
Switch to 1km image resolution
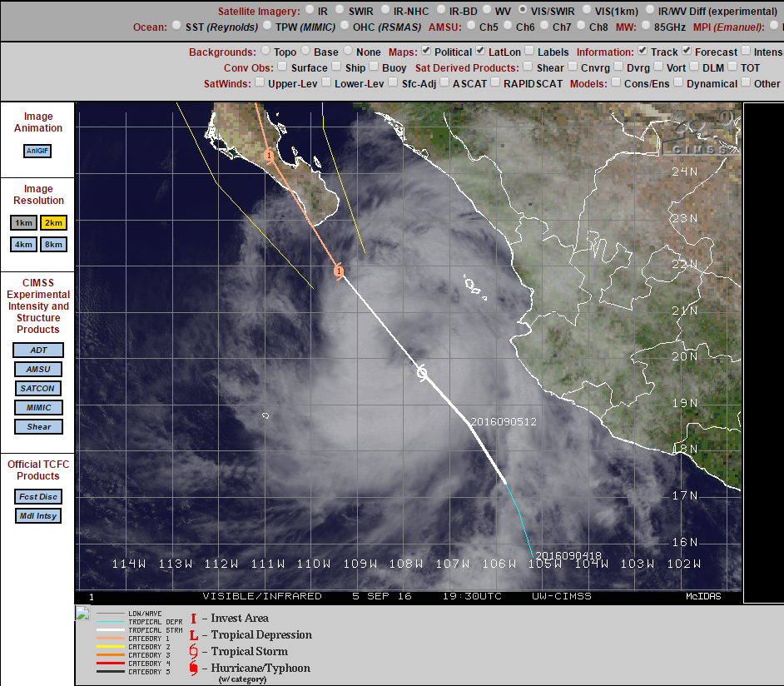click(x=23, y=222)
